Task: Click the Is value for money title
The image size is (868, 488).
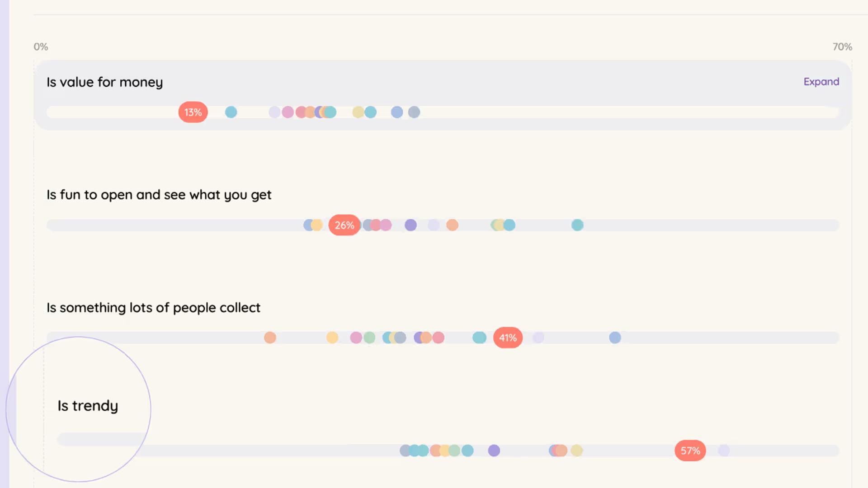Action: pos(104,82)
